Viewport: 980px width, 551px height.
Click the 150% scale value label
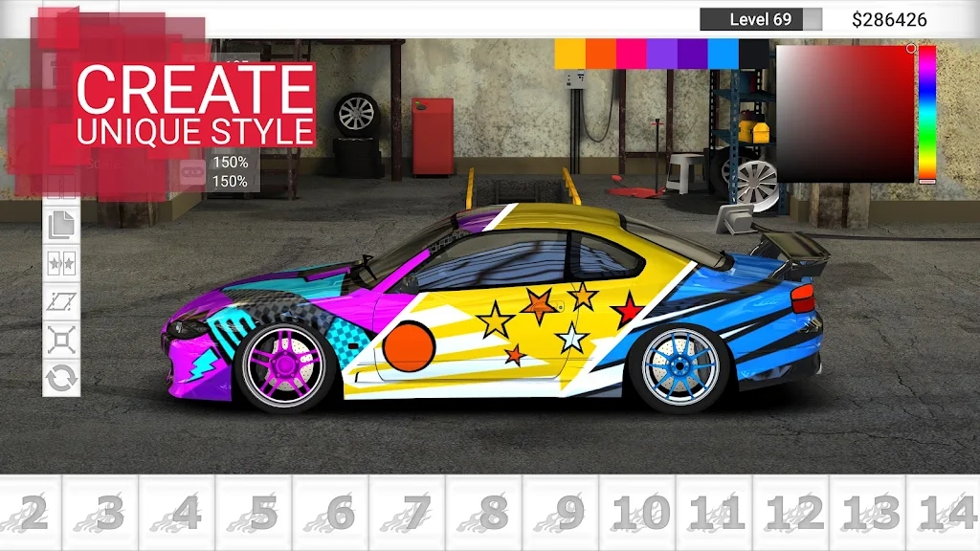(x=233, y=163)
